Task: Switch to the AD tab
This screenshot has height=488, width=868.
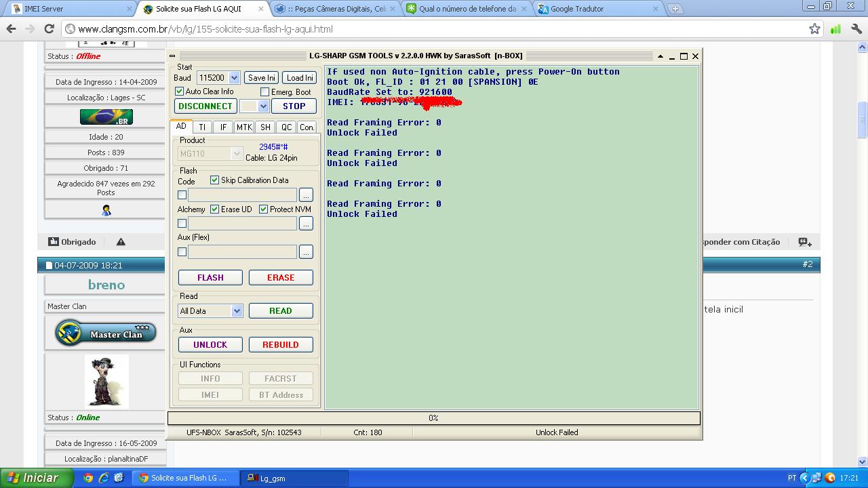Action: tap(181, 126)
